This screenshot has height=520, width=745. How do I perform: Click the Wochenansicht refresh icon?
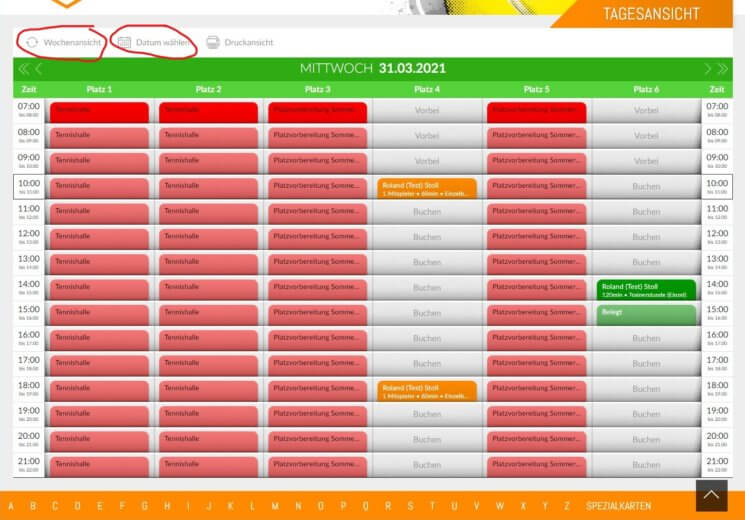[x=32, y=43]
